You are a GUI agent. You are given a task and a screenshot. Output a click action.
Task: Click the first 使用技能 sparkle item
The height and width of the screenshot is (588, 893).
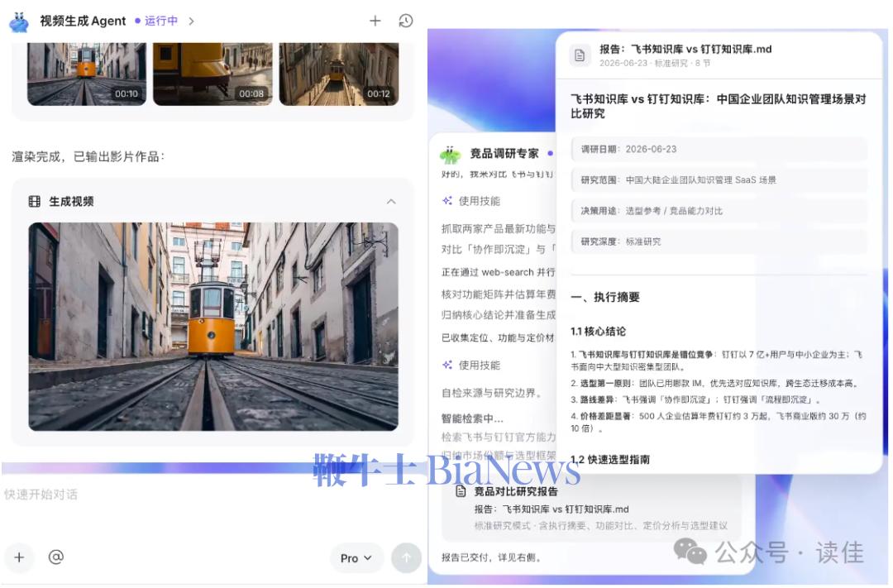(471, 201)
